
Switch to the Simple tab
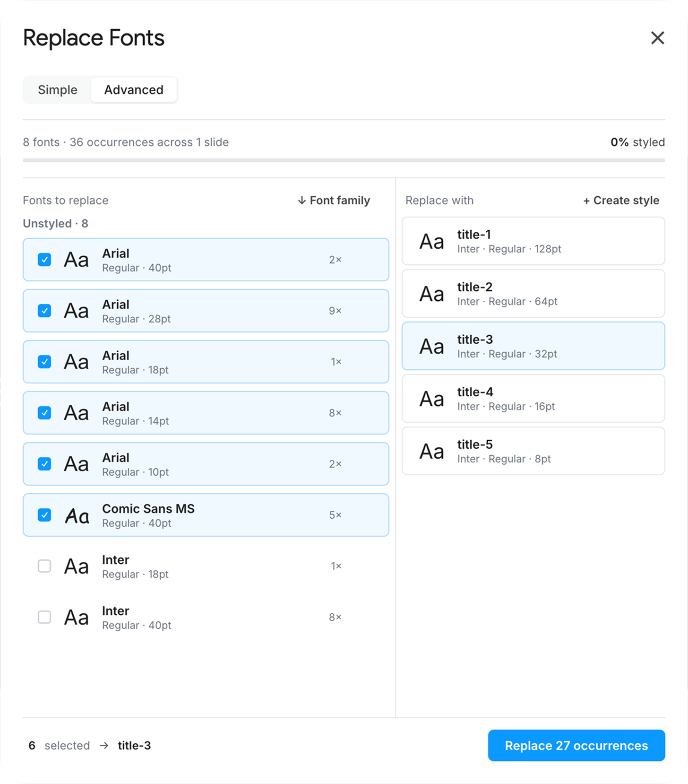pyautogui.click(x=58, y=90)
